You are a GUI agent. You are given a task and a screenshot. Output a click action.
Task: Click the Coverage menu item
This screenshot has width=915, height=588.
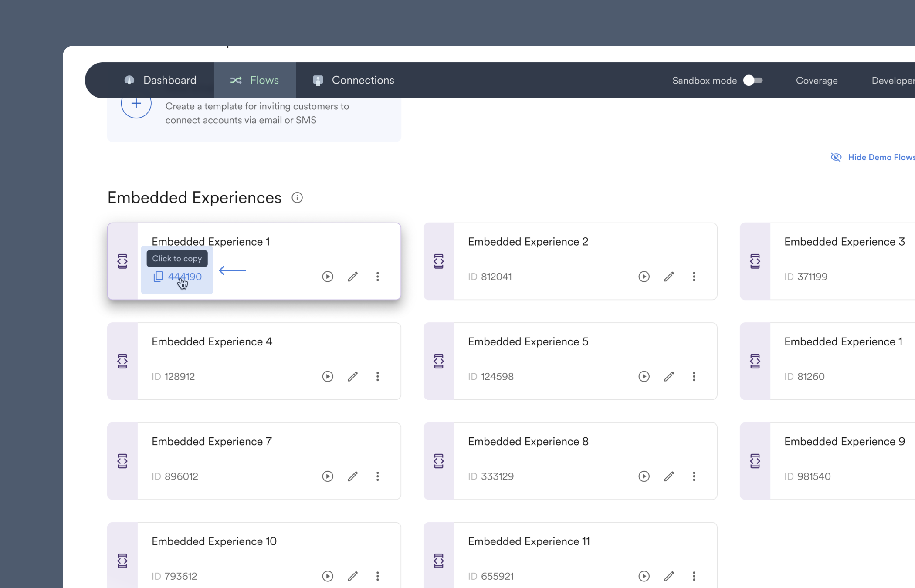817,81
